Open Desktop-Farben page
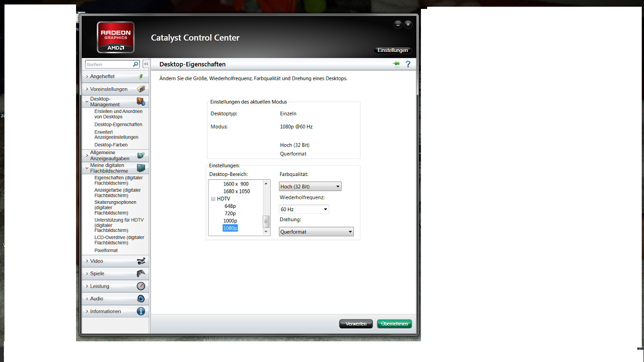644x362 pixels. [x=111, y=145]
